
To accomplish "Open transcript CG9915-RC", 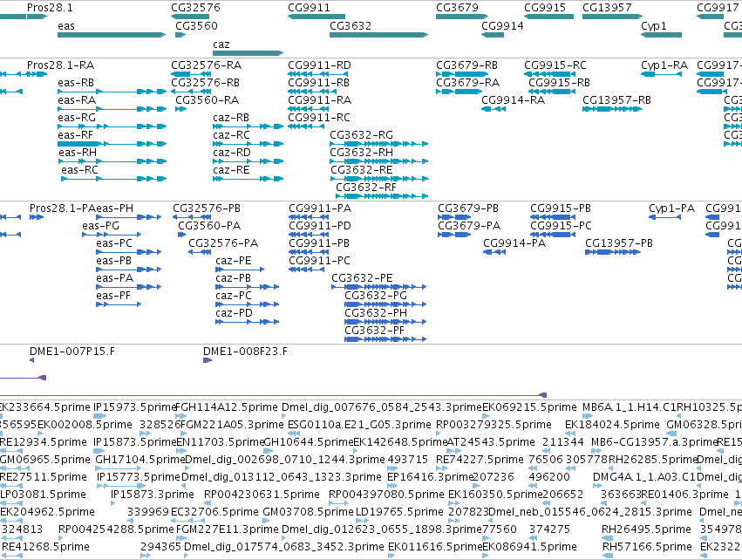I will 555,65.
